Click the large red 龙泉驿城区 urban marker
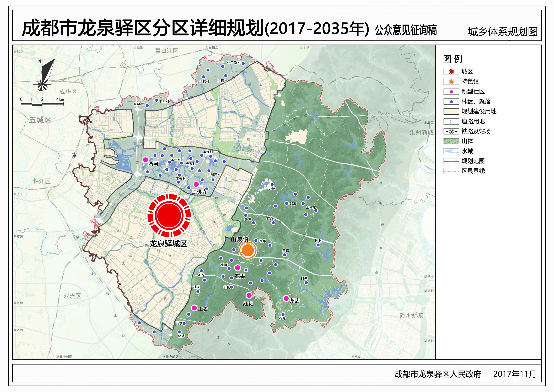The image size is (554, 392). point(169,216)
